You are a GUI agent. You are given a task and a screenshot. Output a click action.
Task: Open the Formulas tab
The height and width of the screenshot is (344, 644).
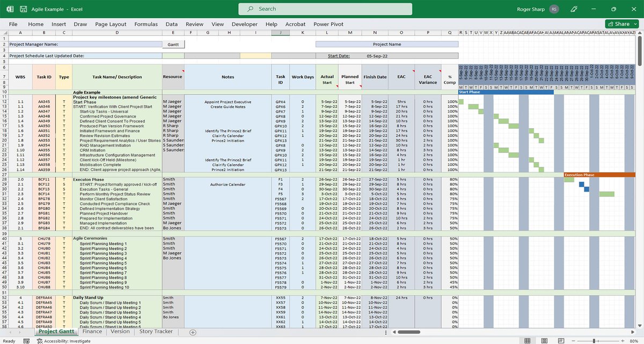(146, 24)
